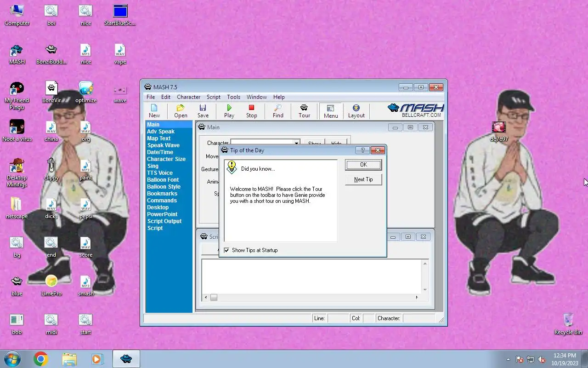Viewport: 588px width, 368px height.
Task: Open the Edit menu
Action: [166, 97]
